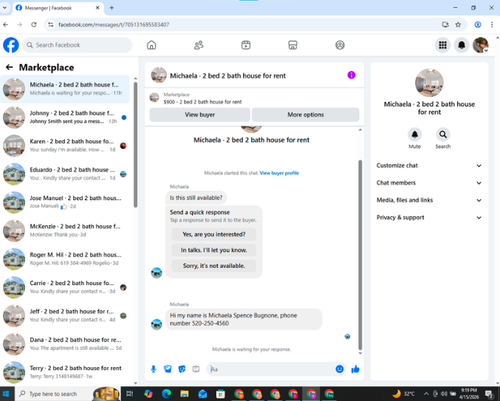500x401 pixels.
Task: Attach a file using the photo icon
Action: (x=168, y=369)
